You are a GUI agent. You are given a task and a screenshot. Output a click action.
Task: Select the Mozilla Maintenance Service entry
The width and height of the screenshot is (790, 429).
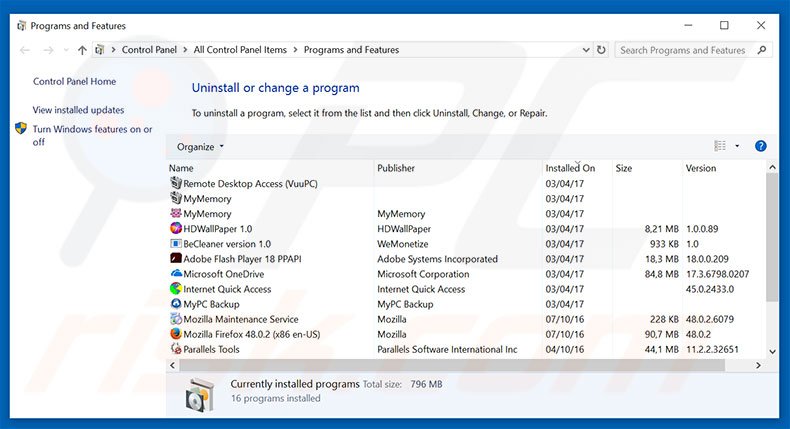pos(241,319)
